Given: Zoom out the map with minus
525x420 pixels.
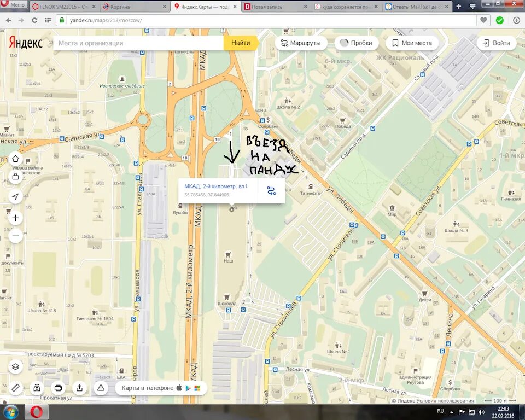Looking at the screenshot, I should pos(15,236).
